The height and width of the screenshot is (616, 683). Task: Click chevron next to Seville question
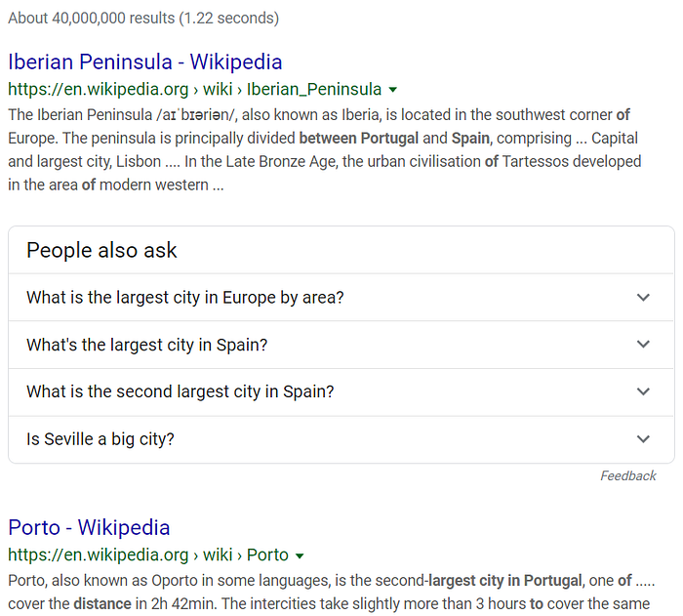click(x=643, y=438)
